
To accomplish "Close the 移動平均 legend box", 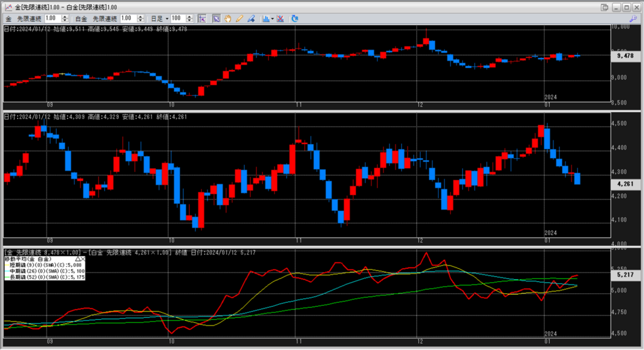I will tap(82, 259).
